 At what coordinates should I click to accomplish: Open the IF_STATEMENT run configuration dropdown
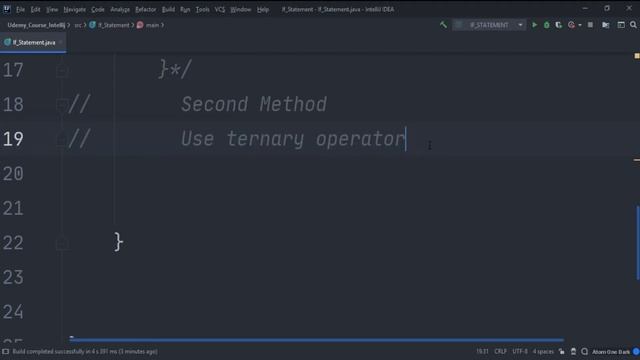pyautogui.click(x=489, y=25)
